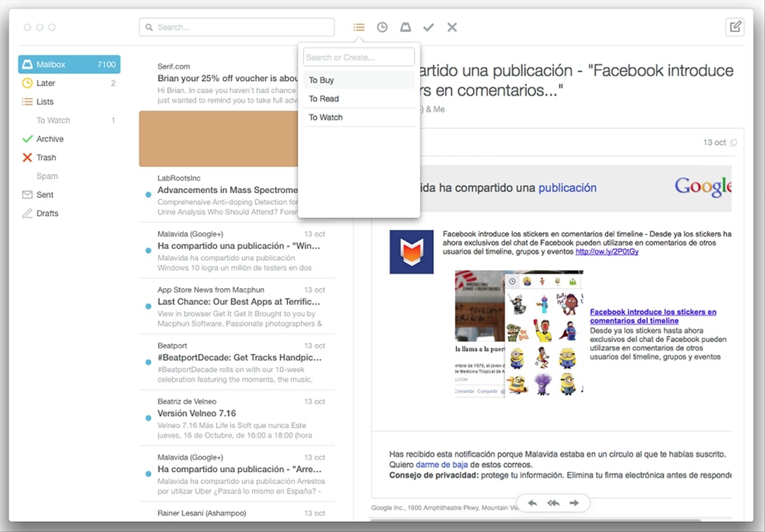Open the Lists toolbar icon
The height and width of the screenshot is (532, 765).
[359, 27]
